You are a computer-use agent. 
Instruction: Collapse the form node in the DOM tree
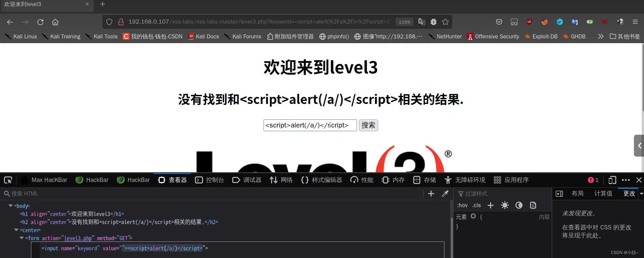coord(22,238)
